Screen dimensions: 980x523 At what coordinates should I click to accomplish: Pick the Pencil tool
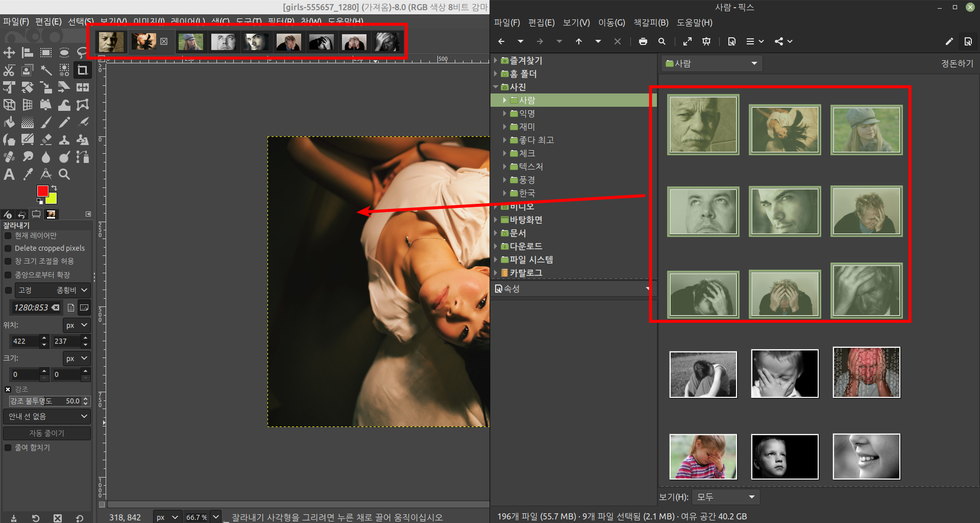(64, 122)
